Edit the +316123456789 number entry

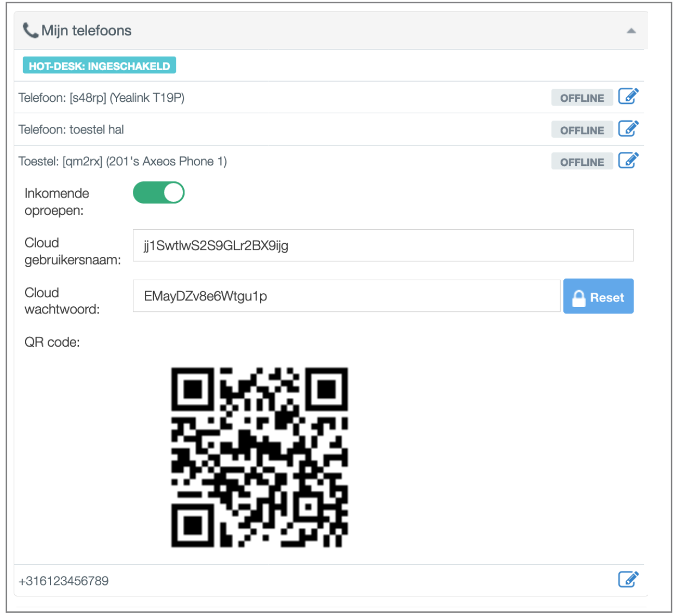coord(628,580)
